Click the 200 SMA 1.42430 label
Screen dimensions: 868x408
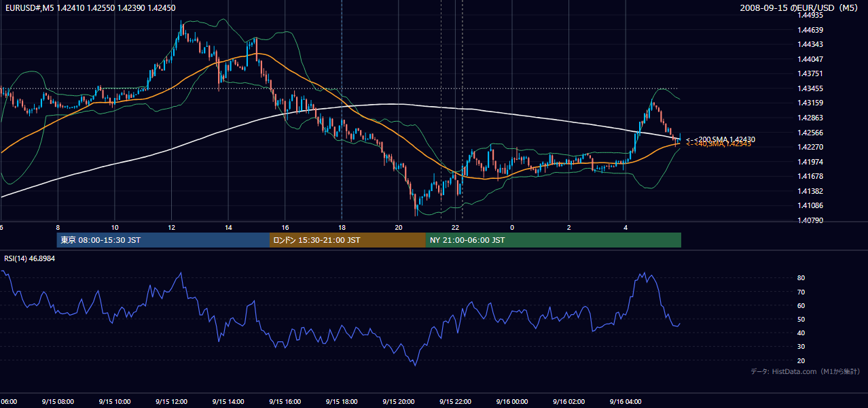coord(721,139)
